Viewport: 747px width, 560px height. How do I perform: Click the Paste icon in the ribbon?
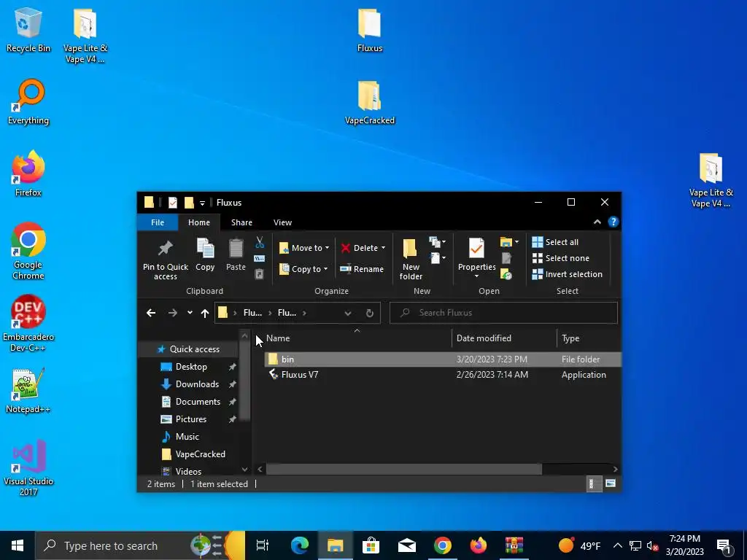[x=236, y=249]
